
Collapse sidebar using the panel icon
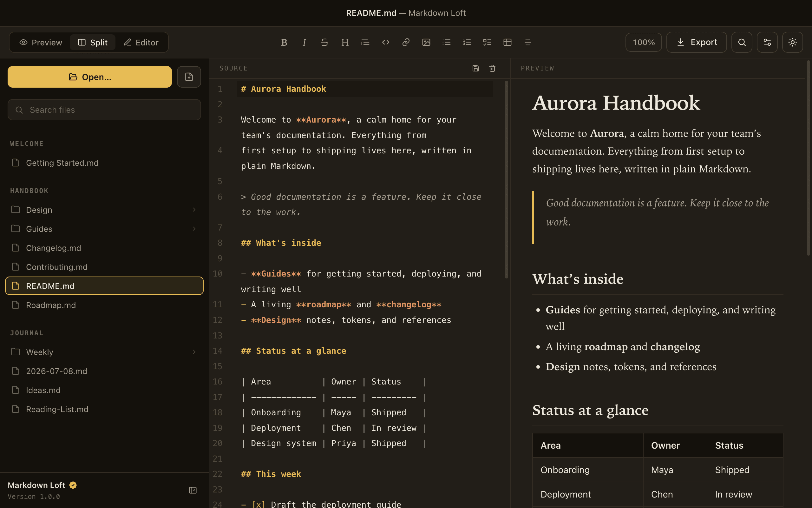pyautogui.click(x=193, y=490)
